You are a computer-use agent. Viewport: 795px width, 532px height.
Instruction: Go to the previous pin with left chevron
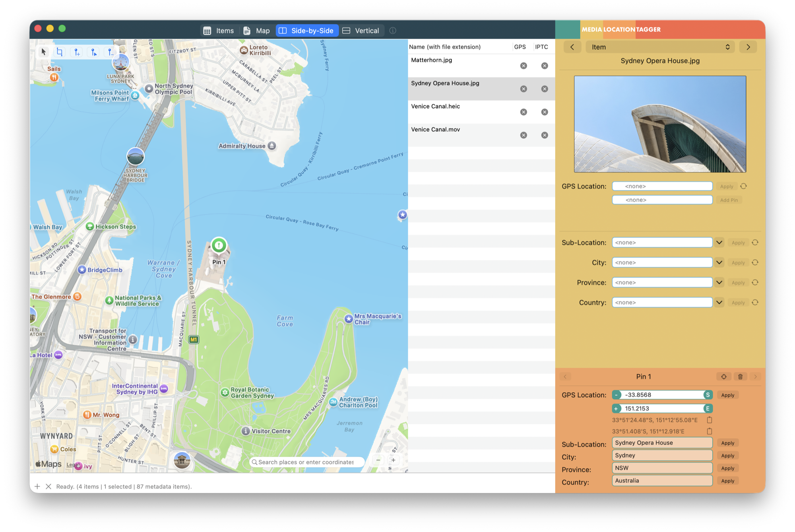point(565,377)
